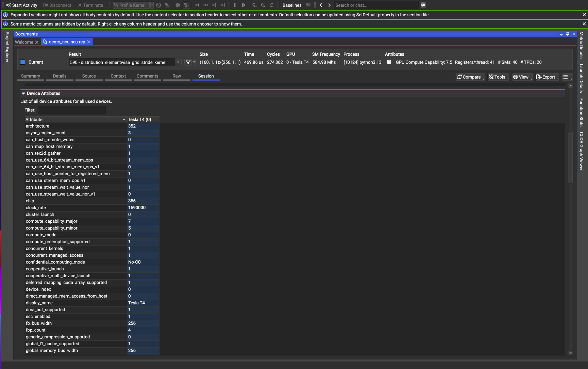Switch to the Details tab
The image size is (588, 369).
pyautogui.click(x=60, y=76)
